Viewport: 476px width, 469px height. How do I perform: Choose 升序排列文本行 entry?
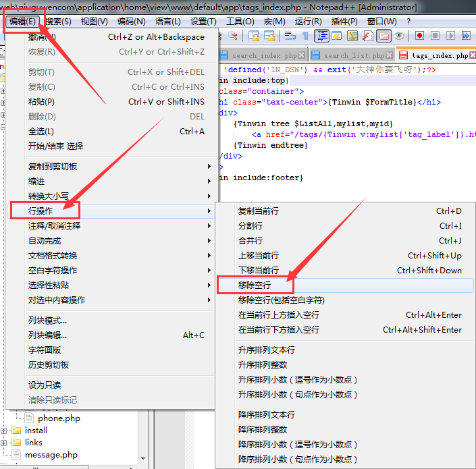(346, 350)
